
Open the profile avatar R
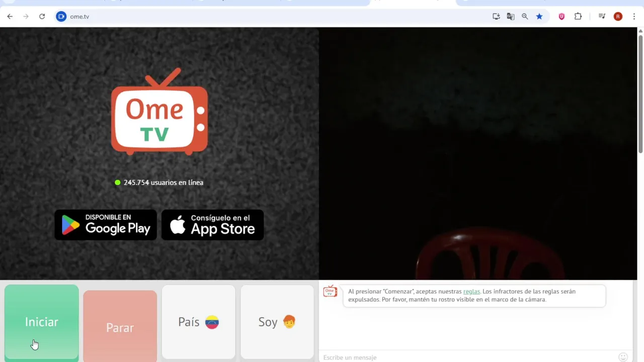point(618,17)
